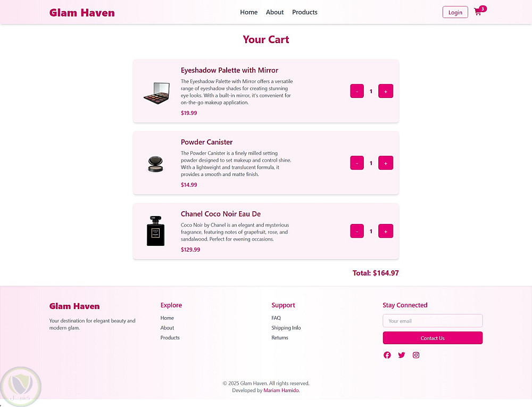Screen dimensions: 532x407
Task: Click the Powder Canister title
Action: click(x=206, y=142)
